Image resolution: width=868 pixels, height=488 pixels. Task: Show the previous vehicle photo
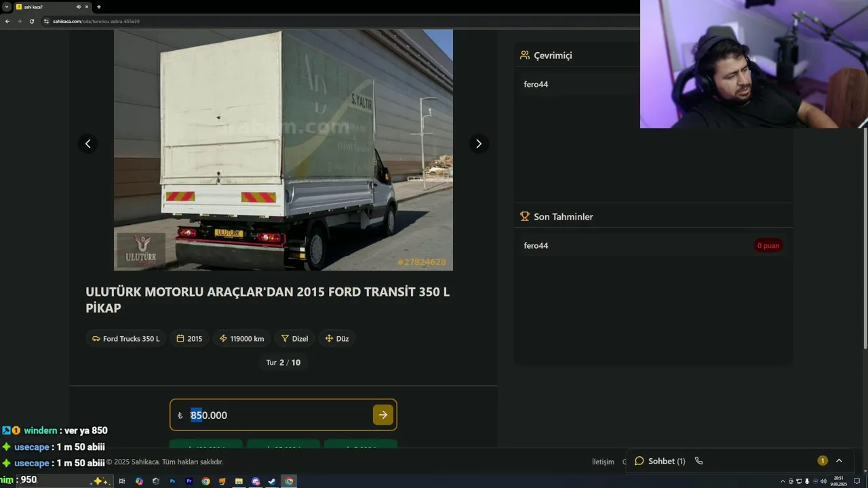pos(87,144)
